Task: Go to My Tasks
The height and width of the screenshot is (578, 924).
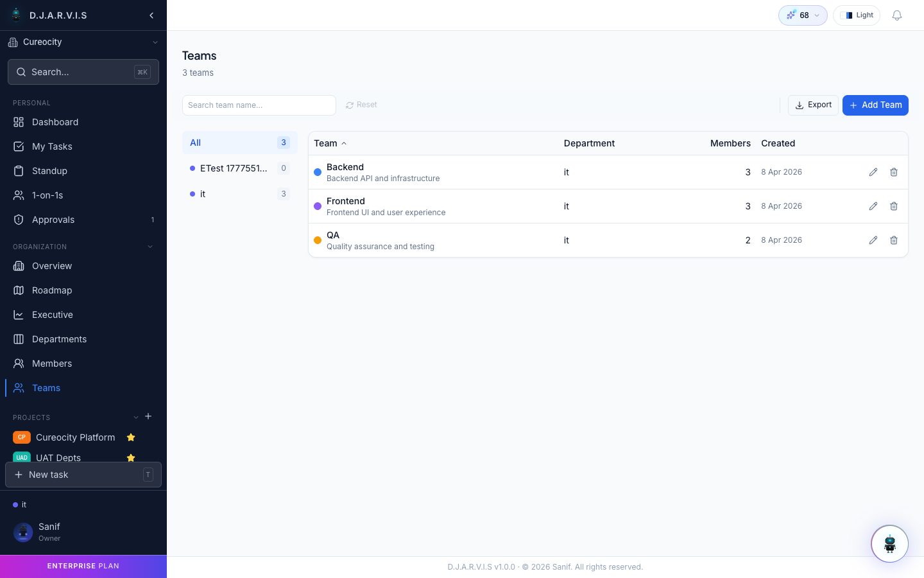Action: pos(83,146)
